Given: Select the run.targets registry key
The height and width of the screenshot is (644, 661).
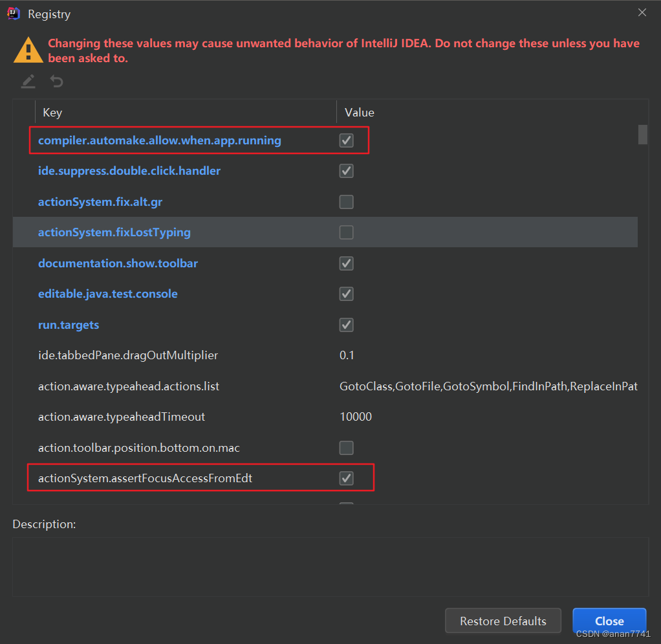Looking at the screenshot, I should tap(69, 325).
